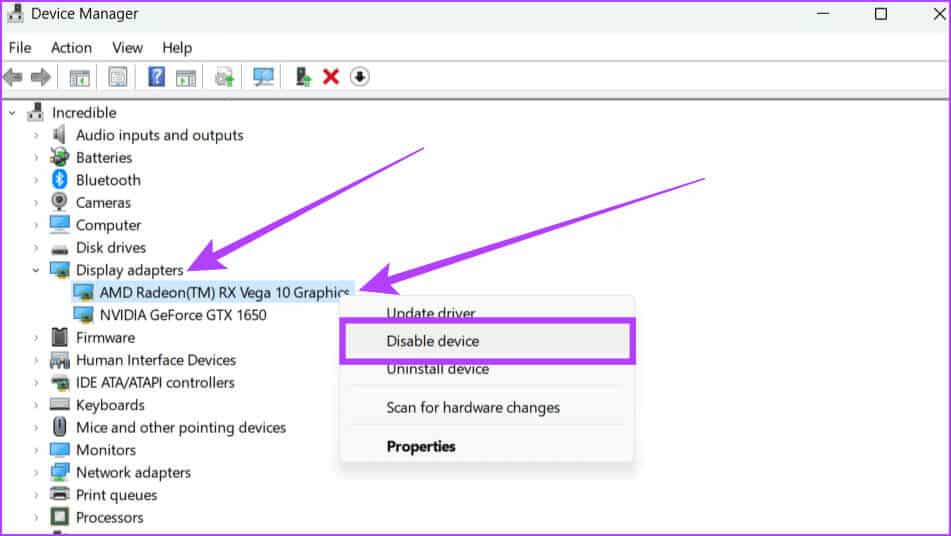Click the IDE ATA/ATAPI controllers icon
Viewport: 951px width, 536px height.
(59, 383)
